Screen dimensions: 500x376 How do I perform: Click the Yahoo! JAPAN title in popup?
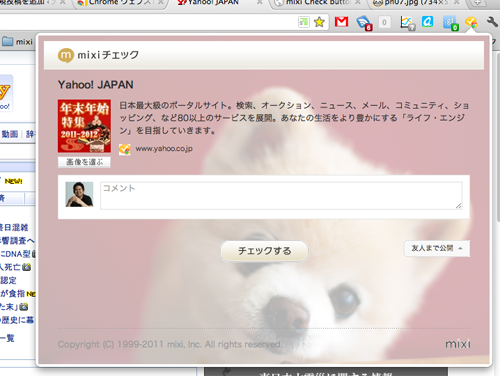pos(96,85)
